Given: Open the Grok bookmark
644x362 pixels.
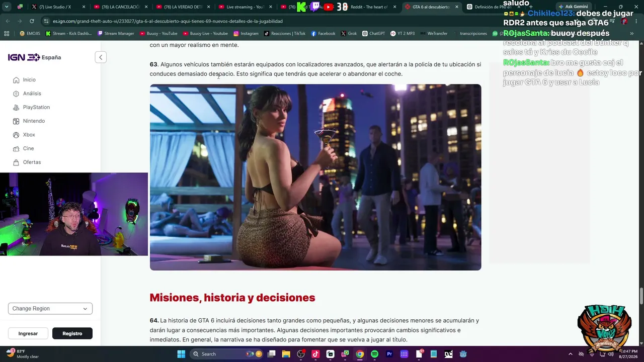Looking at the screenshot, I should (x=349, y=34).
